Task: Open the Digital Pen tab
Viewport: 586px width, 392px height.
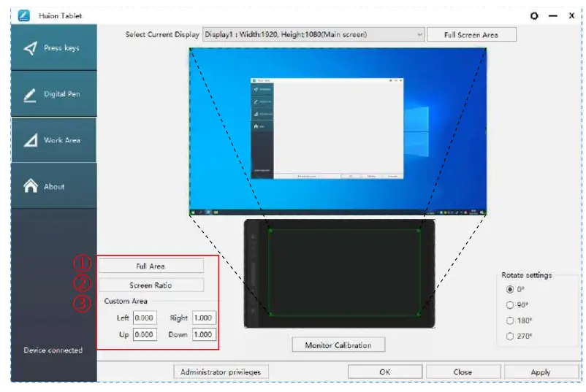Action: (x=54, y=93)
